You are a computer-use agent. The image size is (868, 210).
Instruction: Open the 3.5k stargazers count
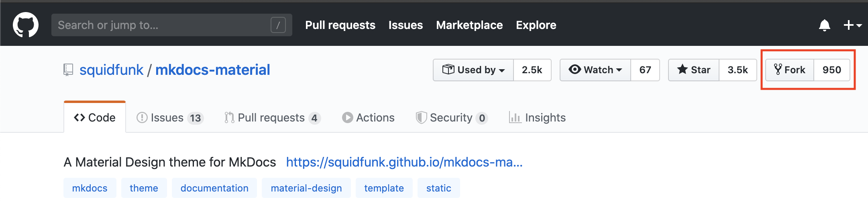click(x=738, y=70)
